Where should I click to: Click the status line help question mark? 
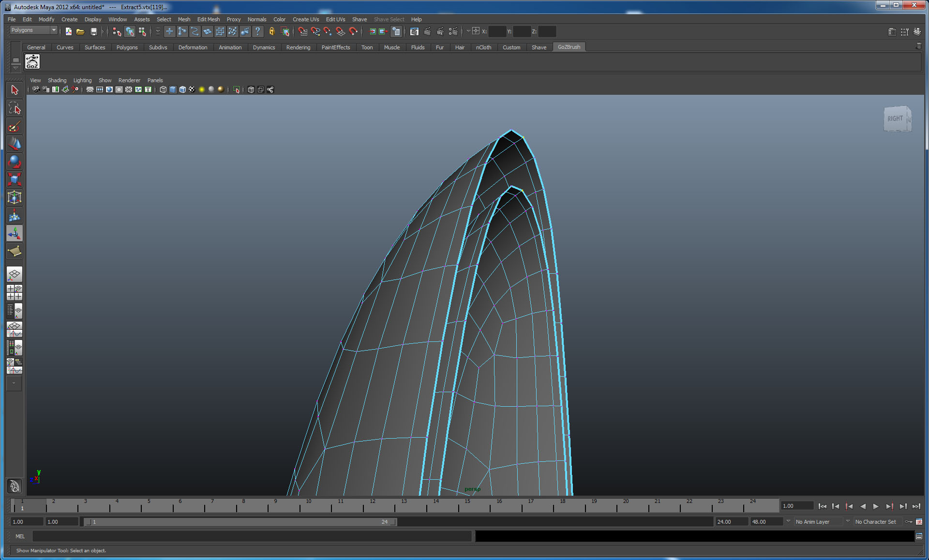[x=258, y=31]
